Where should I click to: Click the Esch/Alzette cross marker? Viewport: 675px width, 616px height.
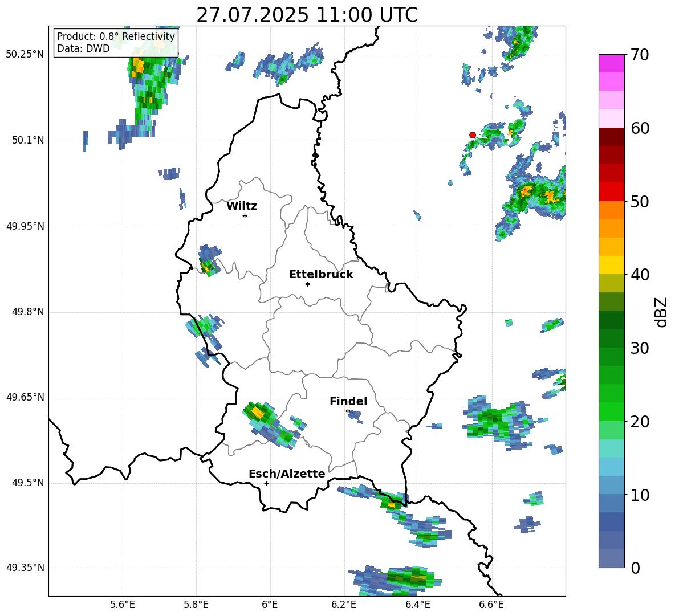point(266,483)
